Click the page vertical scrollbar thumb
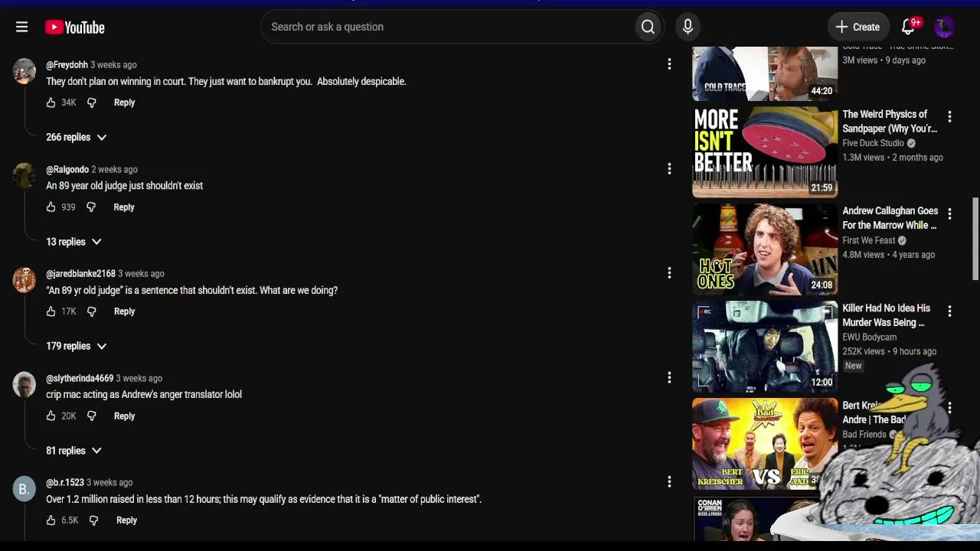This screenshot has width=980, height=551. click(x=975, y=240)
